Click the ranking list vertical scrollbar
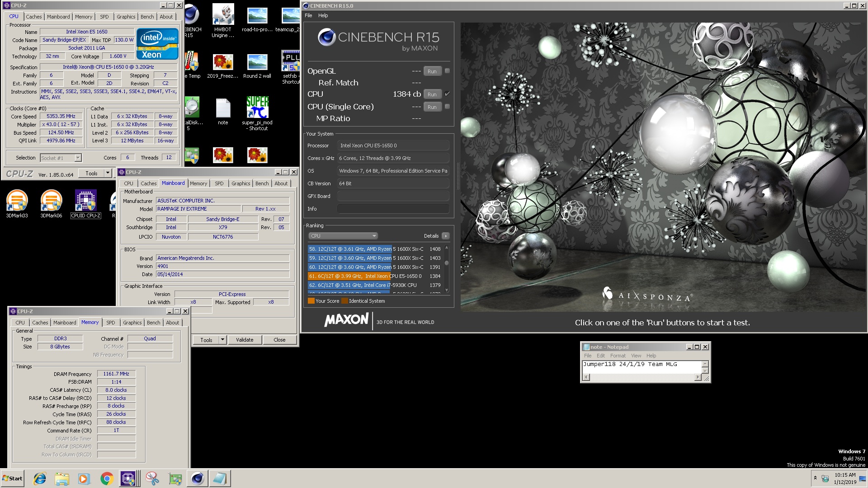The width and height of the screenshot is (868, 488). pyautogui.click(x=447, y=269)
